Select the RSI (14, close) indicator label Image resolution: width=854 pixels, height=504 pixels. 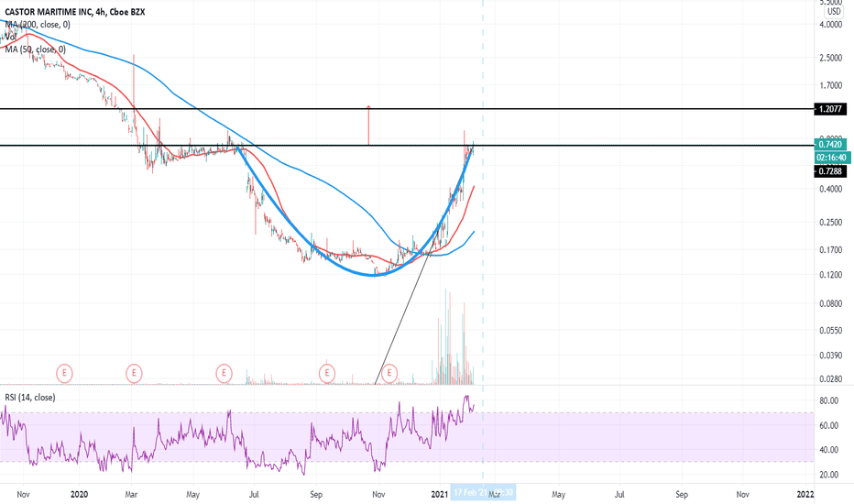pos(30,398)
